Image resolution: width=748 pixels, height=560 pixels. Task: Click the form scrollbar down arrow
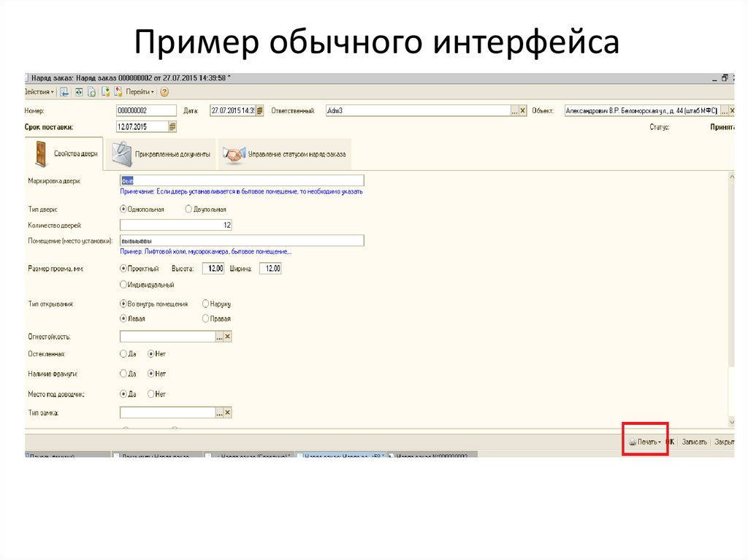coord(731,422)
